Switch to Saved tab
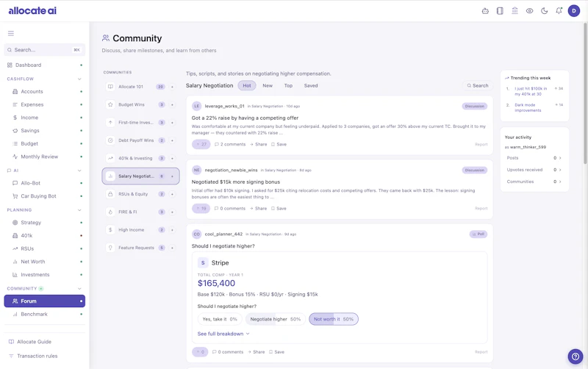 tap(311, 85)
